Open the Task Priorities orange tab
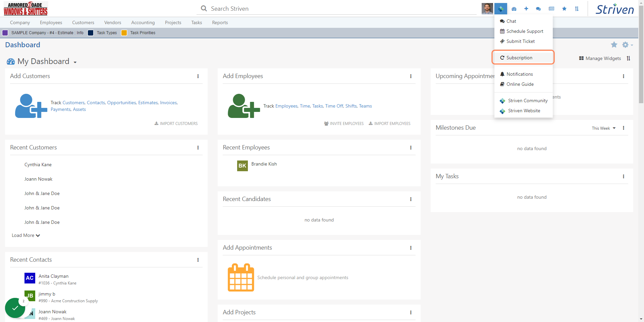 pyautogui.click(x=139, y=33)
